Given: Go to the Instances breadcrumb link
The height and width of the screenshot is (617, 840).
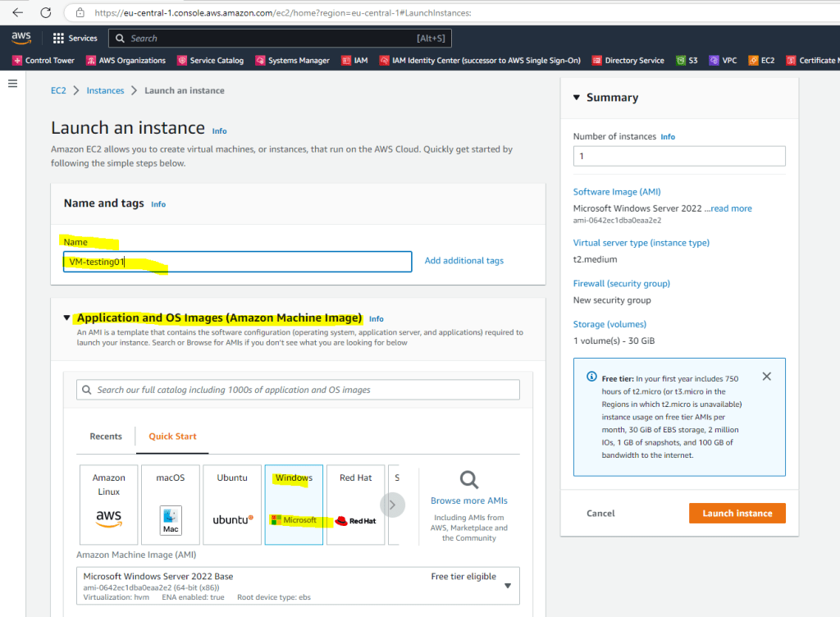Looking at the screenshot, I should pos(105,90).
